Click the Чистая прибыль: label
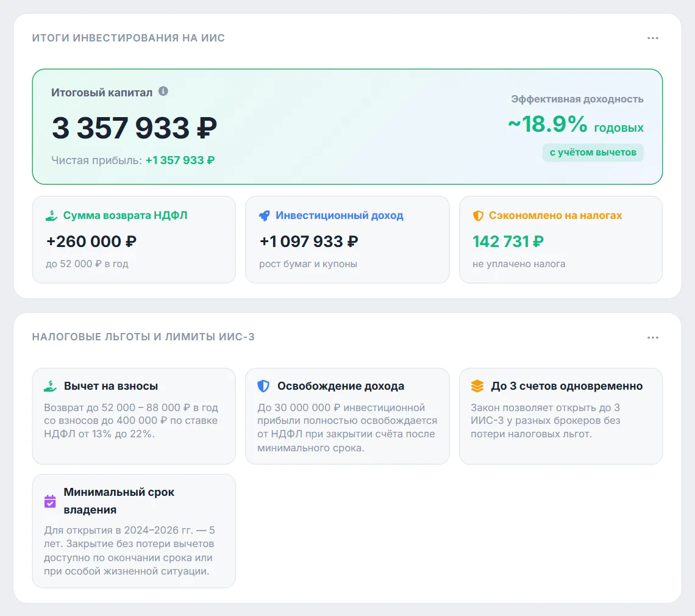Viewport: 695px width, 616px height. 96,160
